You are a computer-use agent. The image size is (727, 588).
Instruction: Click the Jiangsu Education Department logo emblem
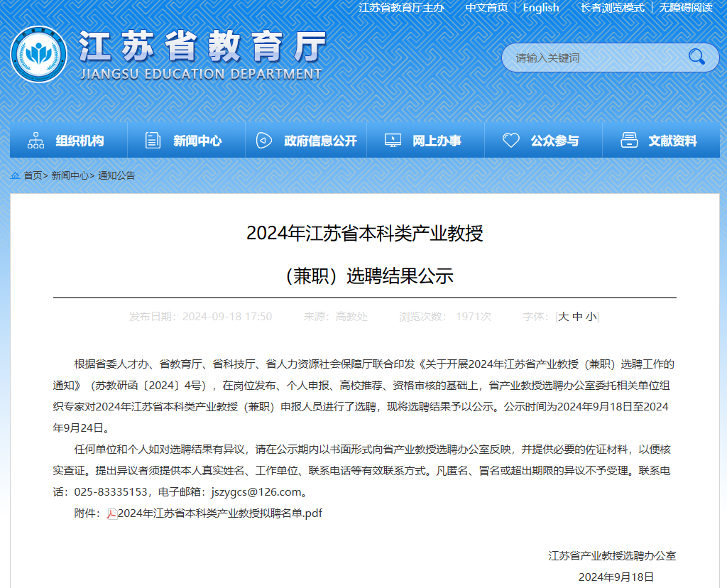tap(39, 55)
